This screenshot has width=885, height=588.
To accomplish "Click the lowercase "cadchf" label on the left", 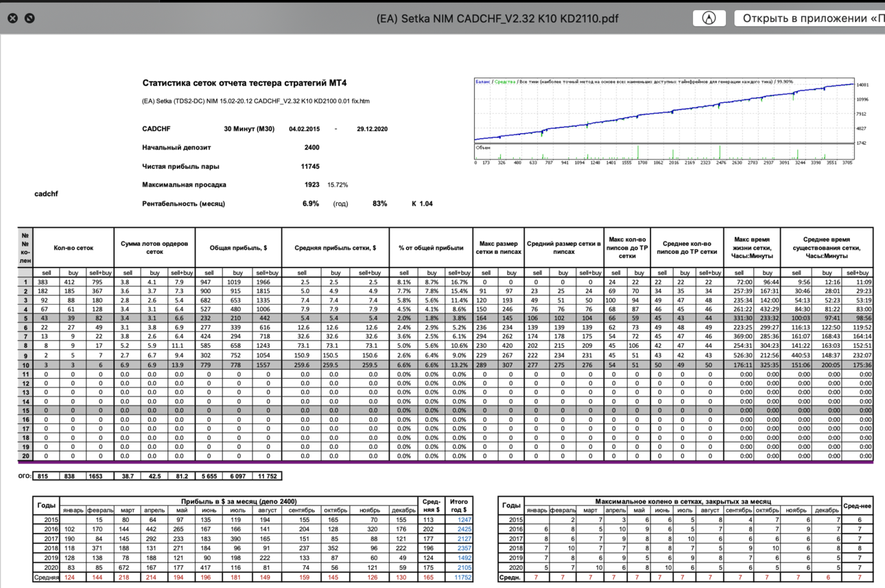I will click(x=46, y=193).
